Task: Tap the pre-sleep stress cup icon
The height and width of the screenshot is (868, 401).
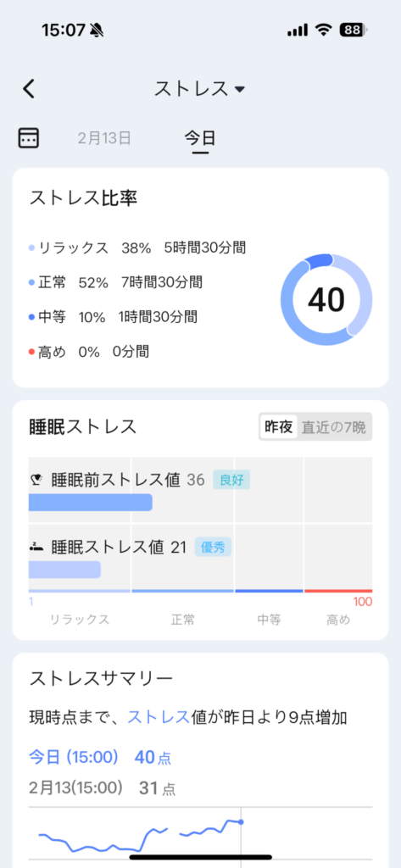Action: pos(36,480)
